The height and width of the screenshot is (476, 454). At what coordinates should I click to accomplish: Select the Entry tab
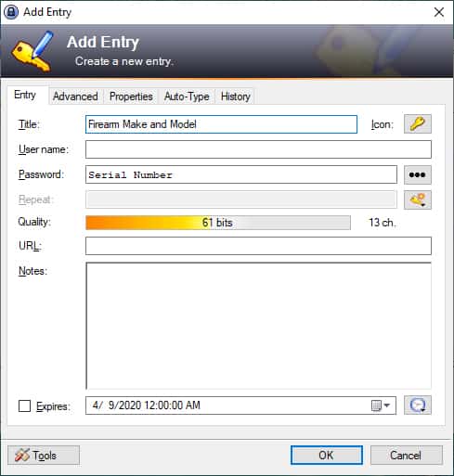[25, 95]
